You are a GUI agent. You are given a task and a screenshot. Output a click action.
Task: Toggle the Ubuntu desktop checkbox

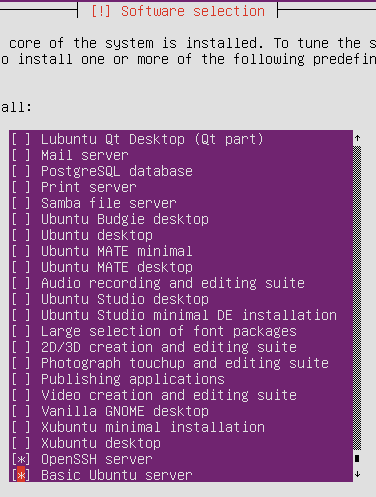(x=21, y=235)
